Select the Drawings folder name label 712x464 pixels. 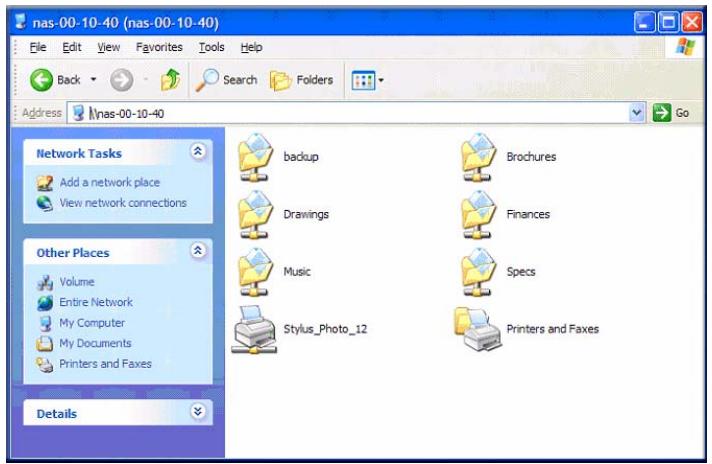tap(306, 214)
